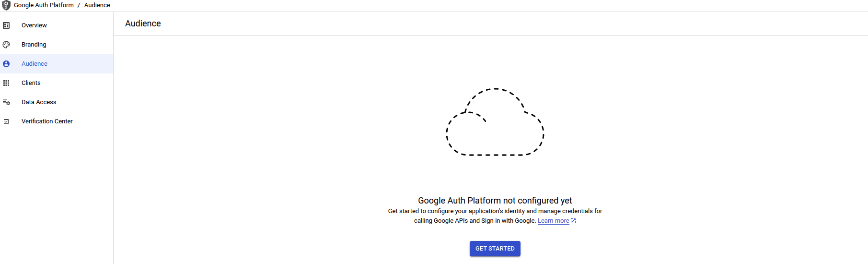
Task: Click the Clients grid icon
Action: point(6,83)
